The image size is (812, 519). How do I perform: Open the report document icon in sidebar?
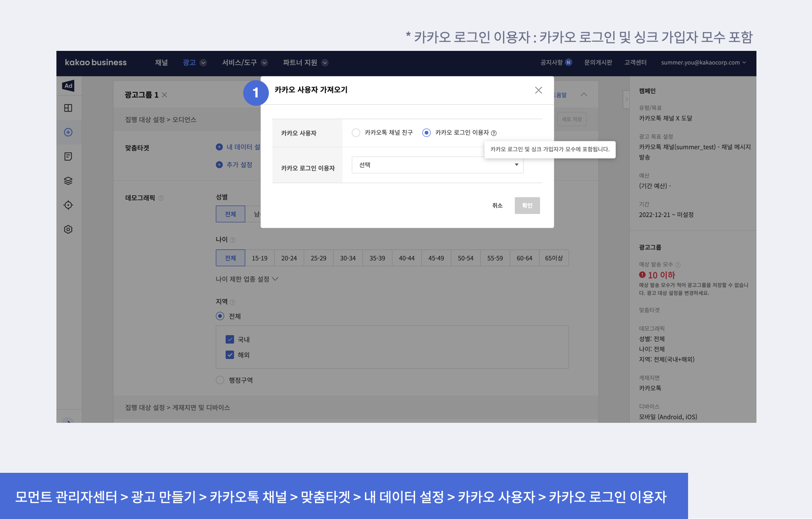[x=68, y=156]
